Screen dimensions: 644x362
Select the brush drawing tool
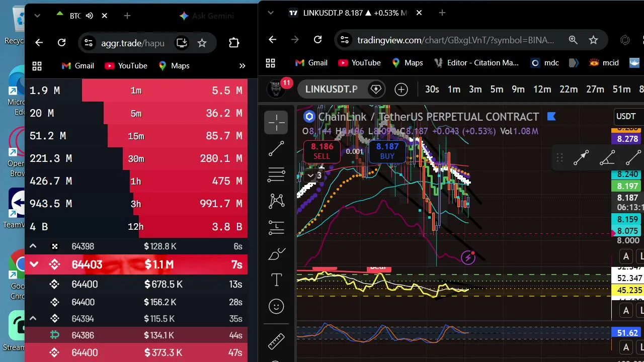[276, 254]
